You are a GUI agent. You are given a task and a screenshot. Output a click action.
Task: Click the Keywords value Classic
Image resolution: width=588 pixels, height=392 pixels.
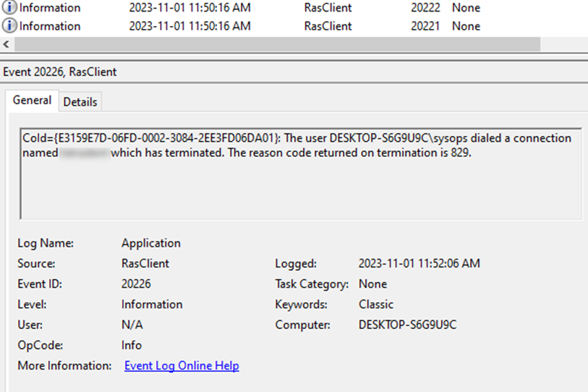tap(376, 304)
